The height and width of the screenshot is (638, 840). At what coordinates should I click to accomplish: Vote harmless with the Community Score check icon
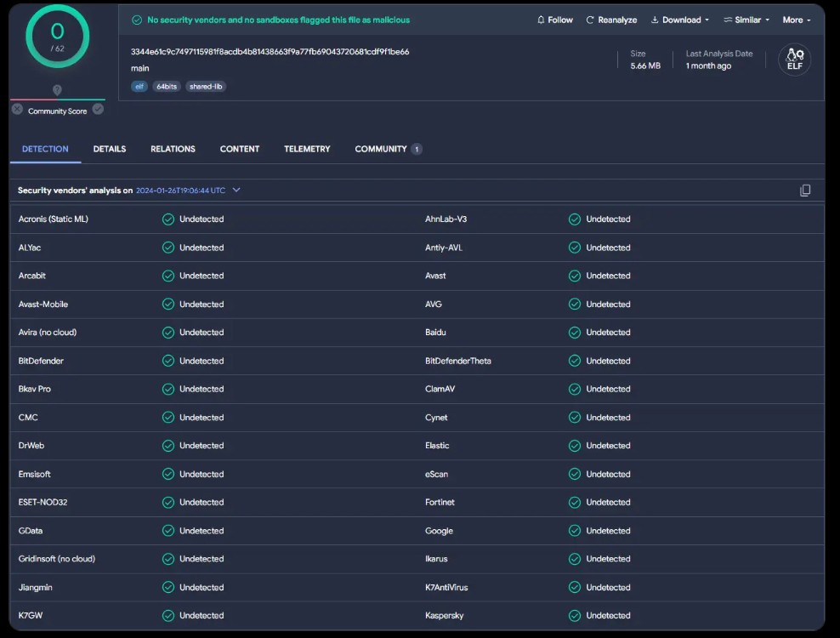click(x=98, y=109)
